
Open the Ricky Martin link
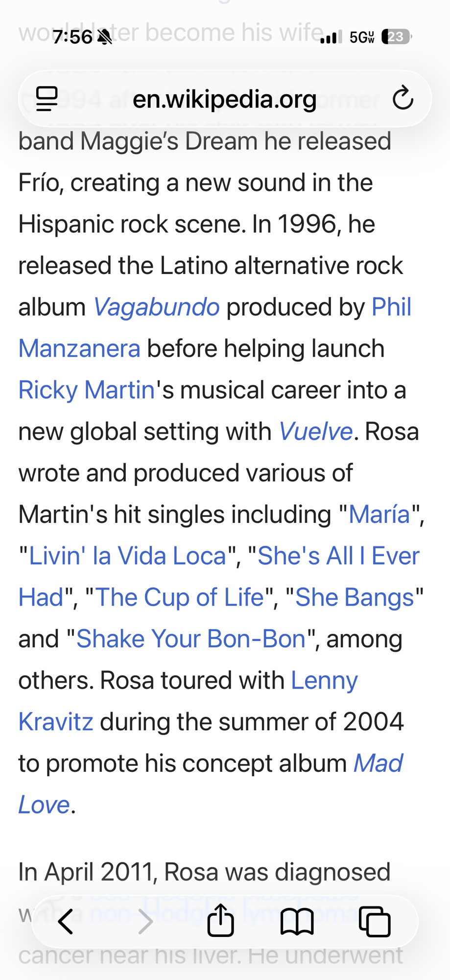coord(87,390)
